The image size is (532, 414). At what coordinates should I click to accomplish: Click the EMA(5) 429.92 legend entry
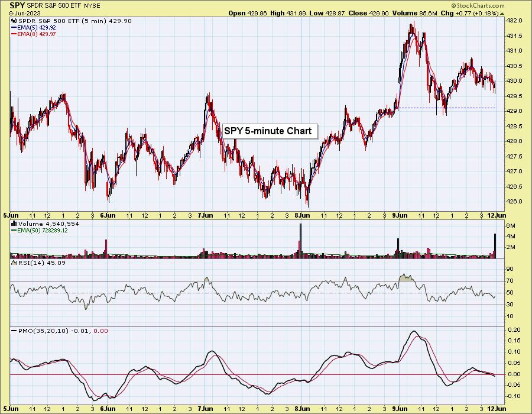[x=37, y=27]
